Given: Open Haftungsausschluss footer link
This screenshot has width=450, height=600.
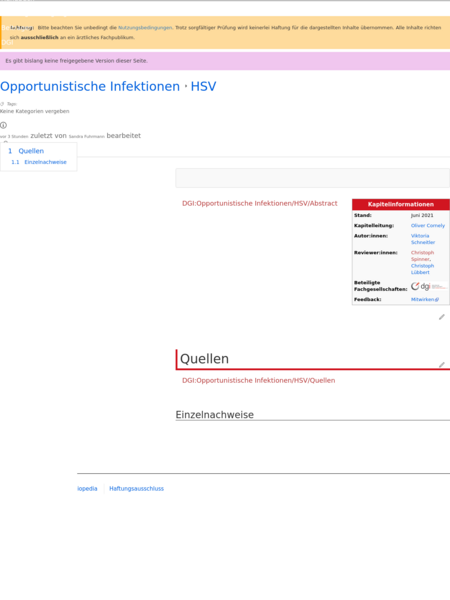Looking at the screenshot, I should (137, 489).
